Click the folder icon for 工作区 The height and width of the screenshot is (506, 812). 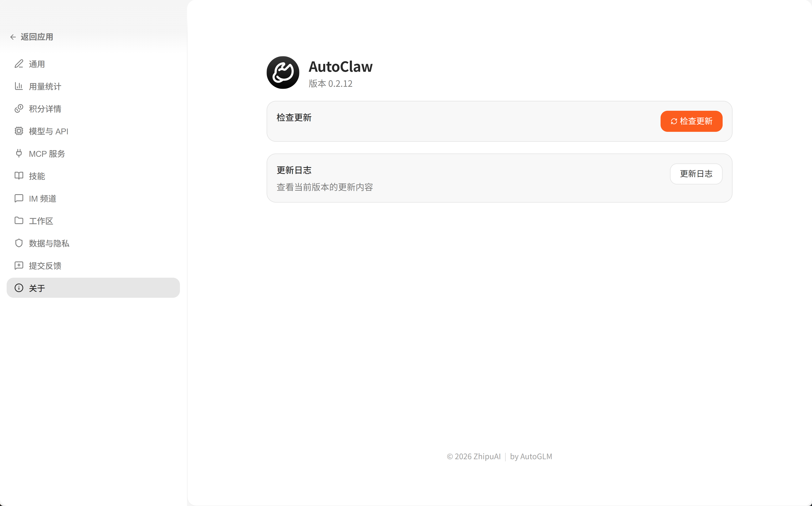tap(19, 221)
